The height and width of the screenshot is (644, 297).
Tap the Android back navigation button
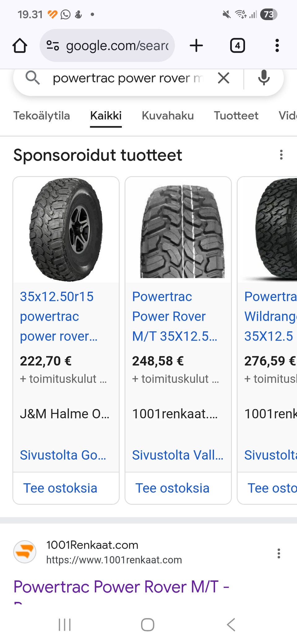point(231,624)
